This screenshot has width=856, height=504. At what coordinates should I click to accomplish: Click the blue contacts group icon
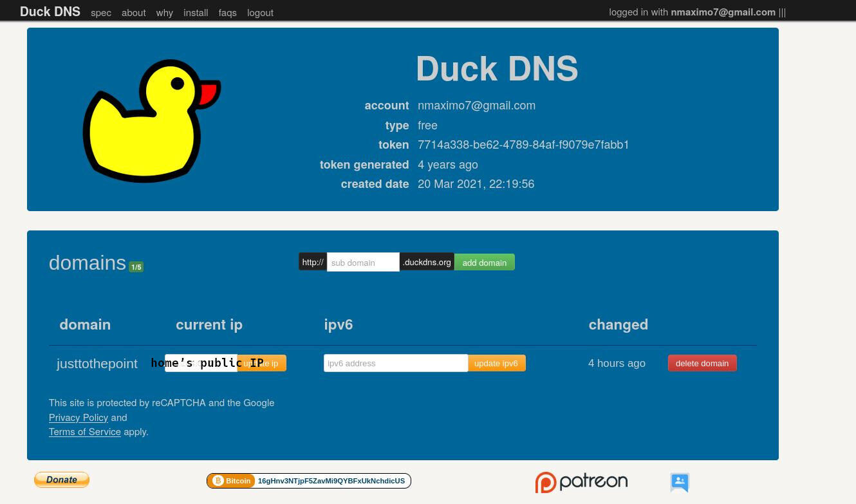coord(679,482)
